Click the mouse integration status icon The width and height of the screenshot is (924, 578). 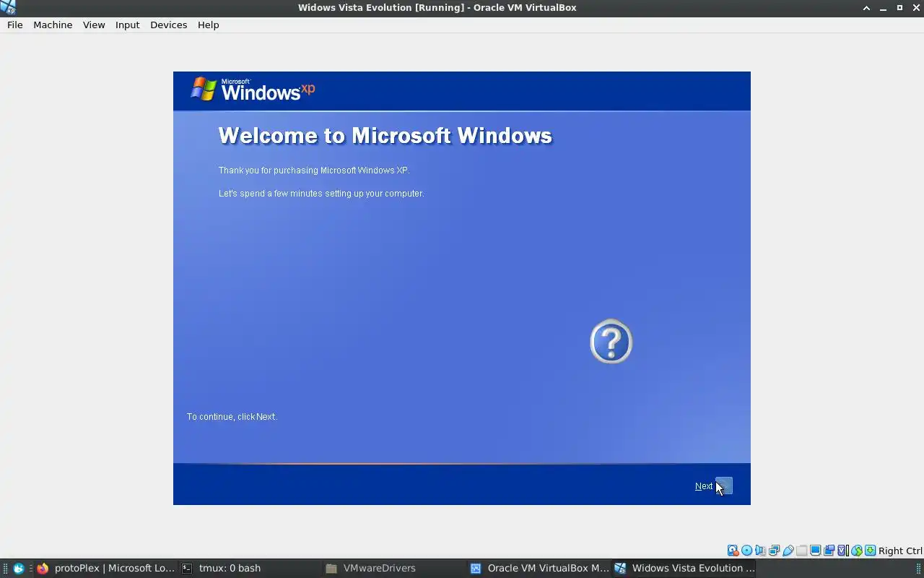856,551
